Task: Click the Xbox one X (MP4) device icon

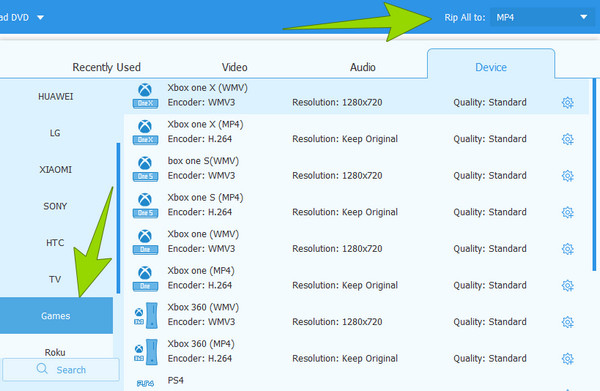Action: click(145, 132)
